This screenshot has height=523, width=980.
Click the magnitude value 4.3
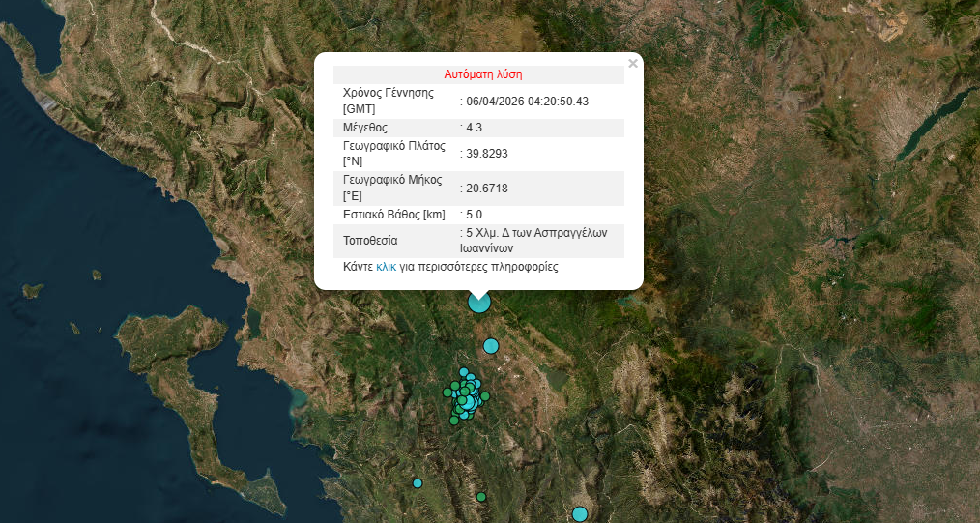coord(474,128)
